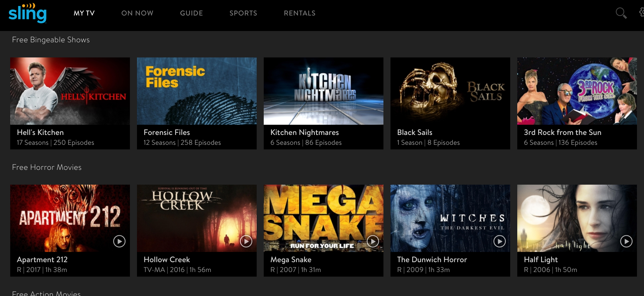The width and height of the screenshot is (644, 296).
Task: Play Apartment 212 using its play icon
Action: tap(119, 241)
